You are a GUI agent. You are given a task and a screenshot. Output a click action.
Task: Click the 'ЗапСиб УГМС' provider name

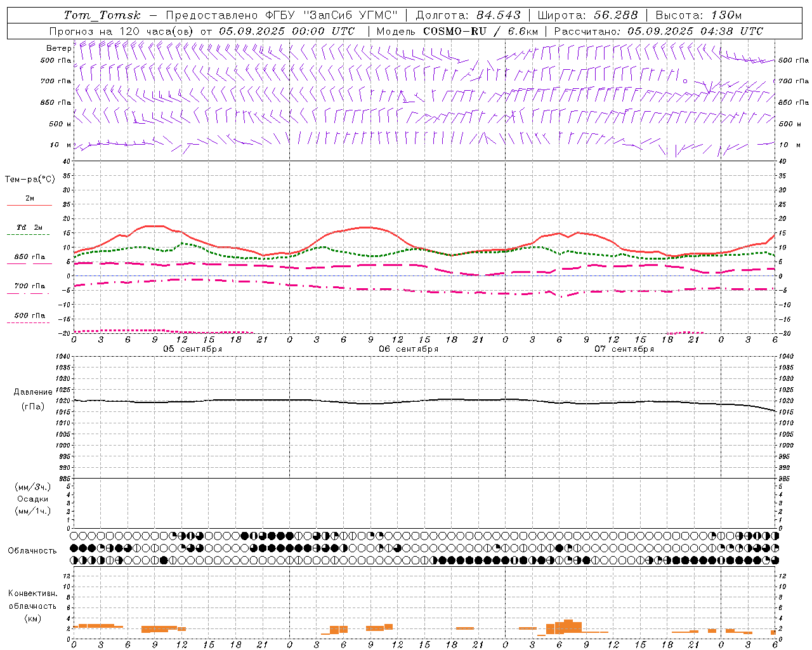coord(351,15)
